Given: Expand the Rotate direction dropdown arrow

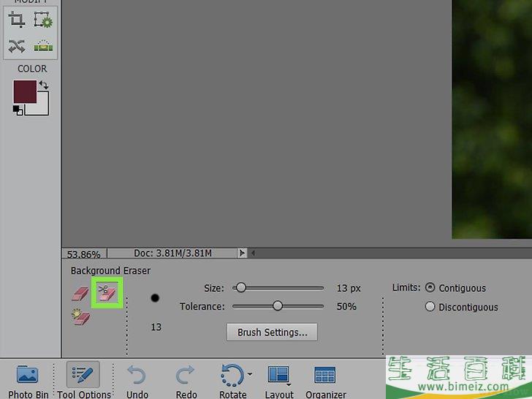Looking at the screenshot, I should (250, 374).
